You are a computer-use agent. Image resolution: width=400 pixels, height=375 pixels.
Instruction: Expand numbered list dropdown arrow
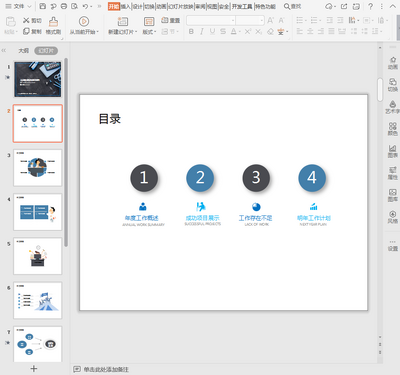(x=320, y=21)
